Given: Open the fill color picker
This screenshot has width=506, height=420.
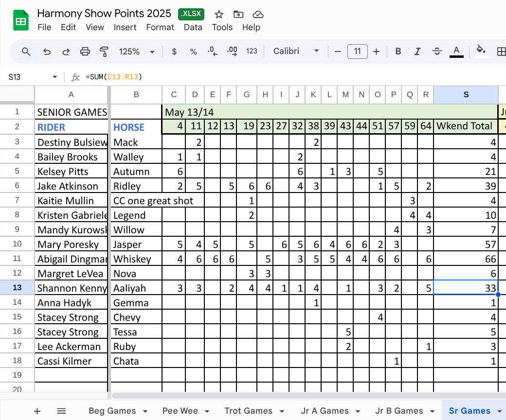Looking at the screenshot, I should coord(481,51).
